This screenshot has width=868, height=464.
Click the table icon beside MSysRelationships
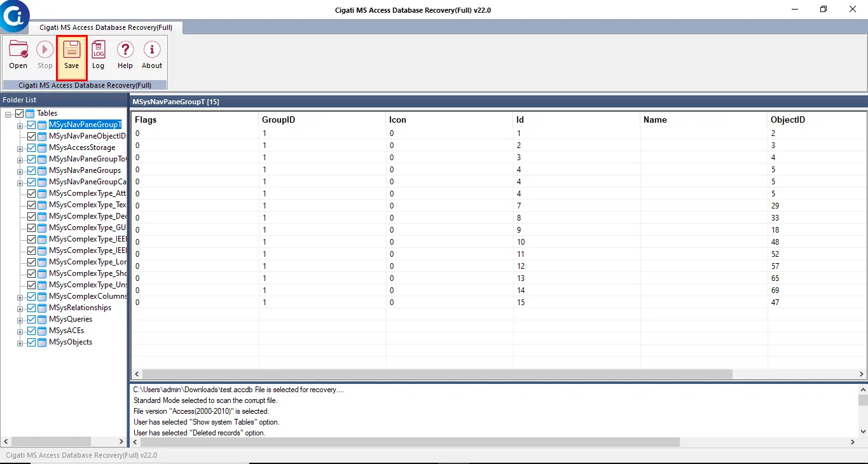click(x=42, y=308)
